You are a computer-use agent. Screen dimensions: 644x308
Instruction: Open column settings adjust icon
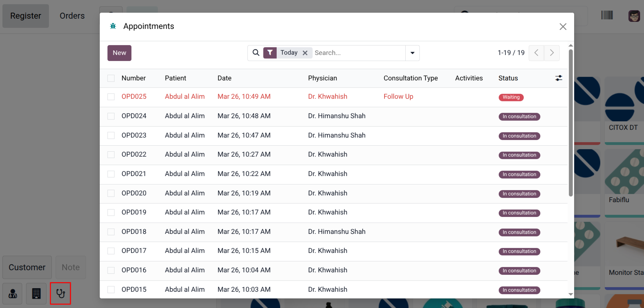559,78
